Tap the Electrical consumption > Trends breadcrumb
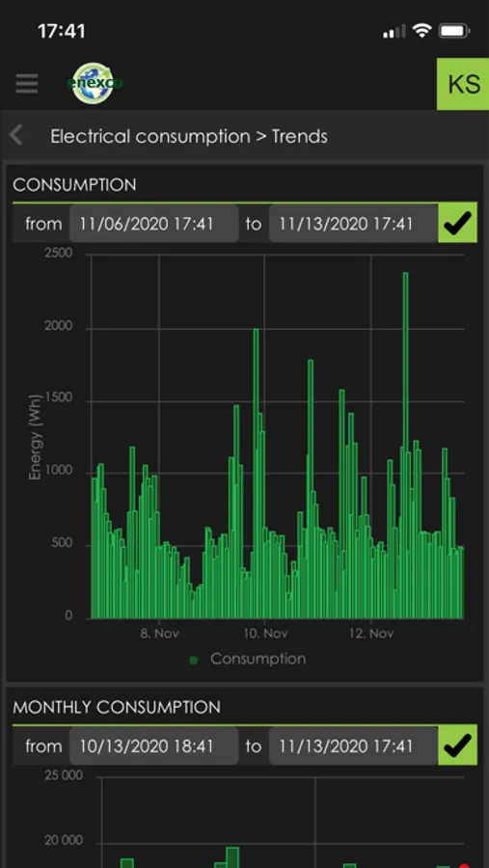The height and width of the screenshot is (868, 489). tap(189, 136)
